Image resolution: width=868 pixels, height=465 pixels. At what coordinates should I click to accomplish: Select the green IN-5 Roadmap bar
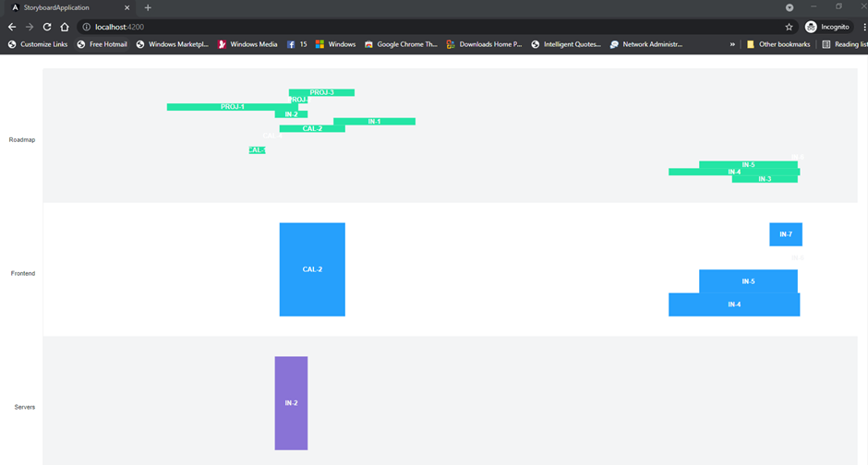click(749, 165)
